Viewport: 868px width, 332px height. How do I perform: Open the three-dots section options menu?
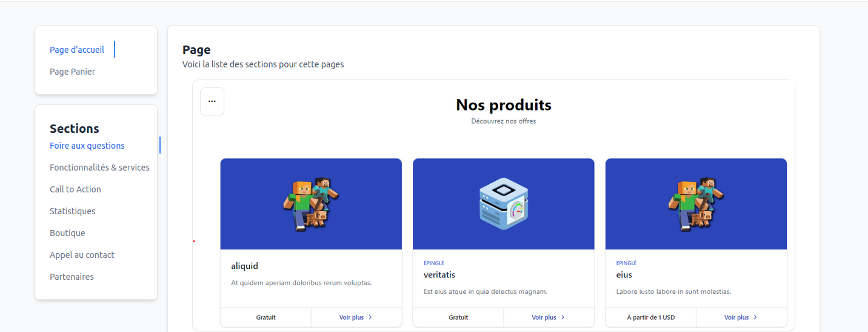[212, 101]
